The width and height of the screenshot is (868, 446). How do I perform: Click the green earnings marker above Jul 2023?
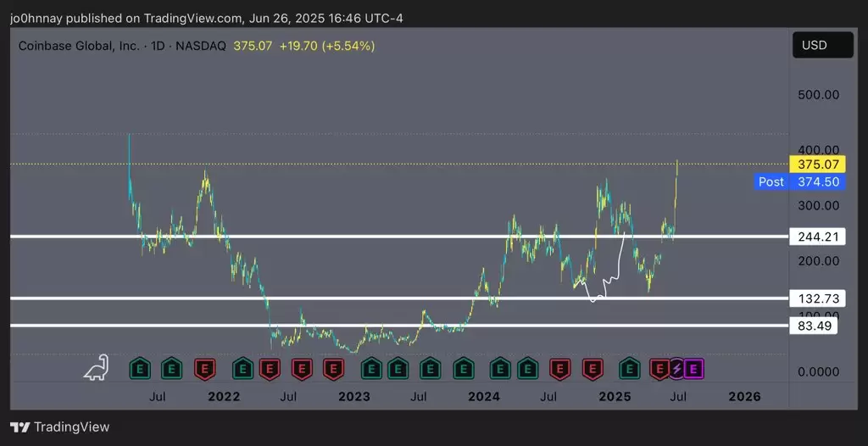coord(430,369)
